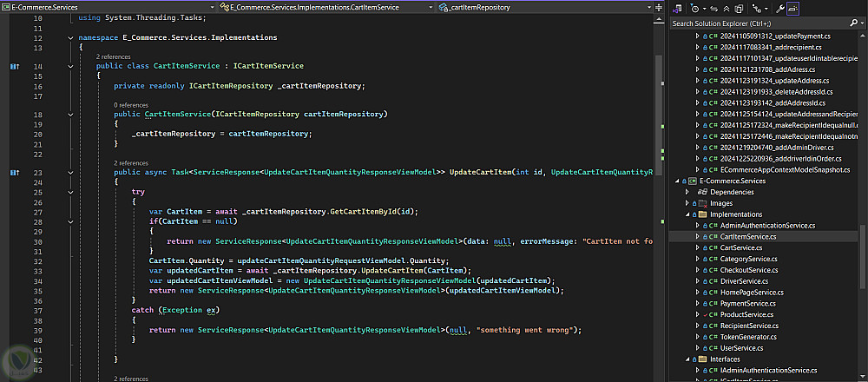Open Properties wrench icon in Solution Explorer
This screenshot has width=868, height=382.
tap(780, 9)
